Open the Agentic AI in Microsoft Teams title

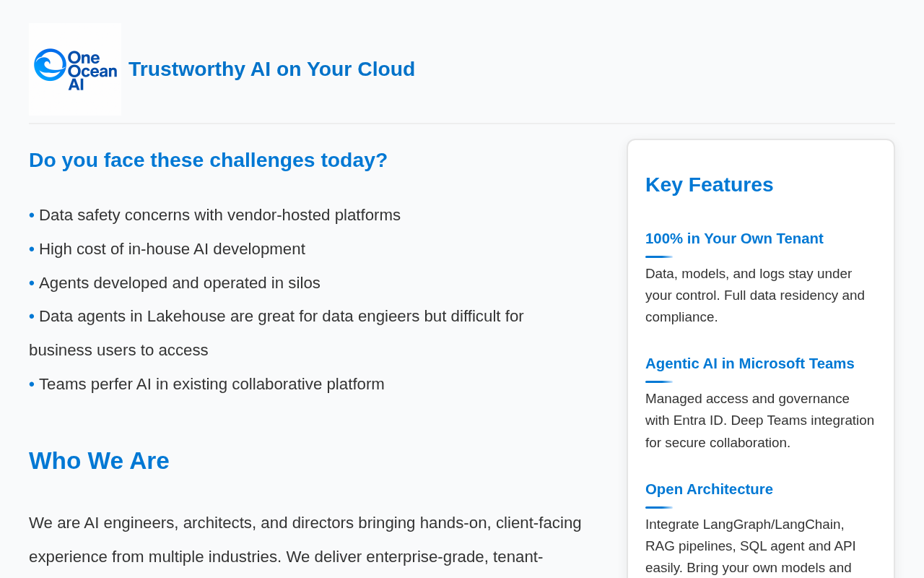click(749, 363)
